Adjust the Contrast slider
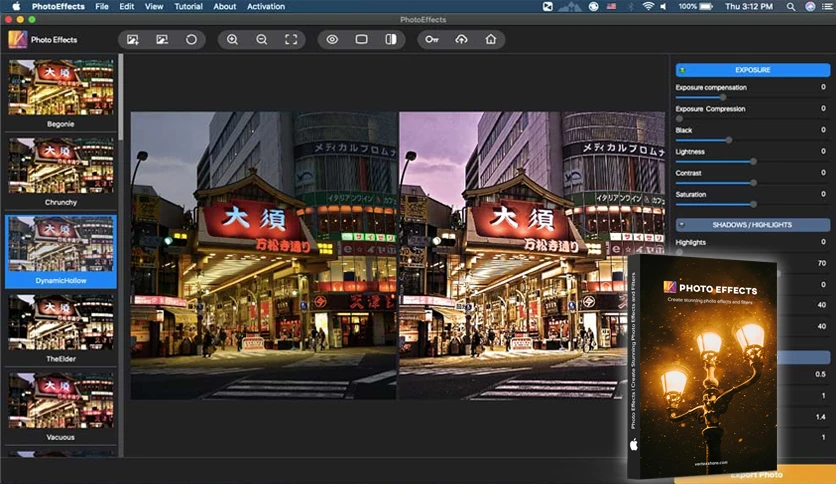 click(x=753, y=183)
